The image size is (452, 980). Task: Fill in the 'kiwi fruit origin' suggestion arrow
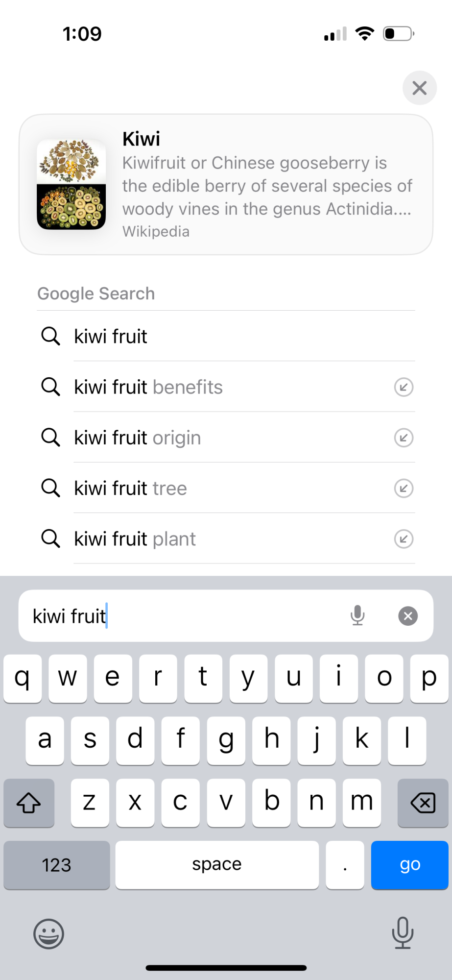click(x=404, y=438)
